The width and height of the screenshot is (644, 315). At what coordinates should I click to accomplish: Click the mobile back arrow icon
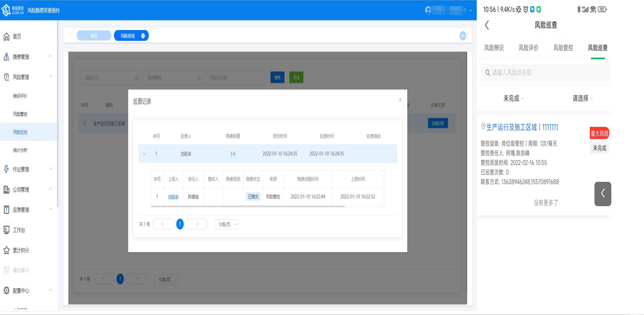click(487, 25)
